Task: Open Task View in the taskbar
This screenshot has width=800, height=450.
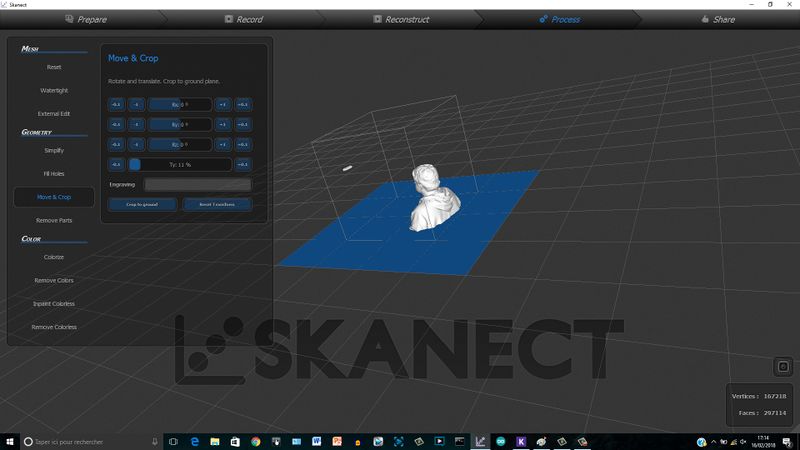Action: [173, 441]
